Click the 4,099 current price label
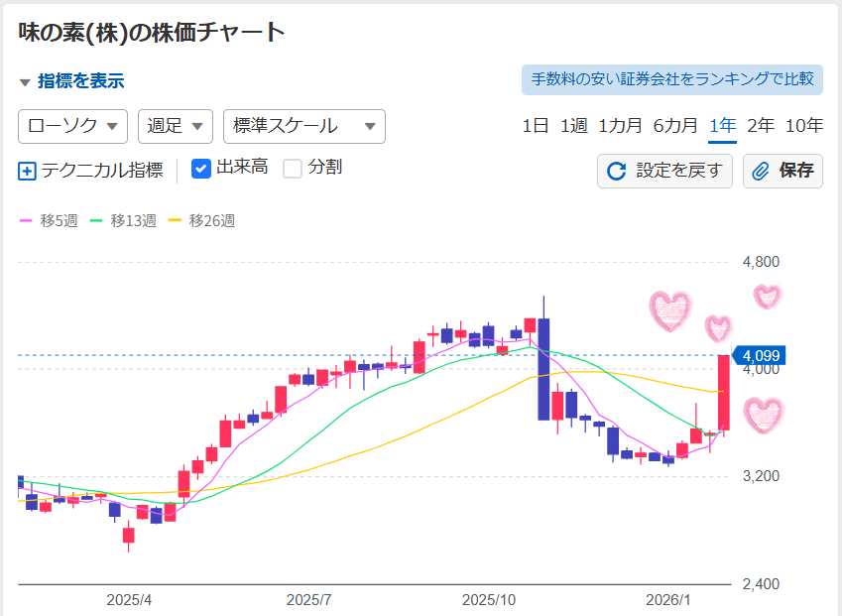The height and width of the screenshot is (616, 842). (760, 355)
